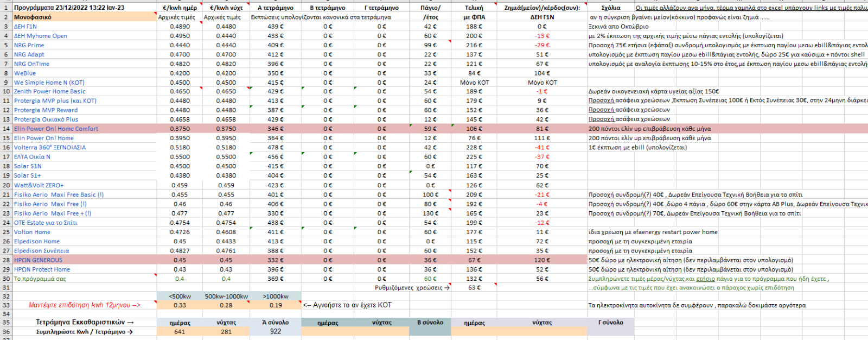The width and height of the screenshot is (868, 340).
Task: Select the 'Το πρόγραμμά σας' cell
Action: click(84, 279)
